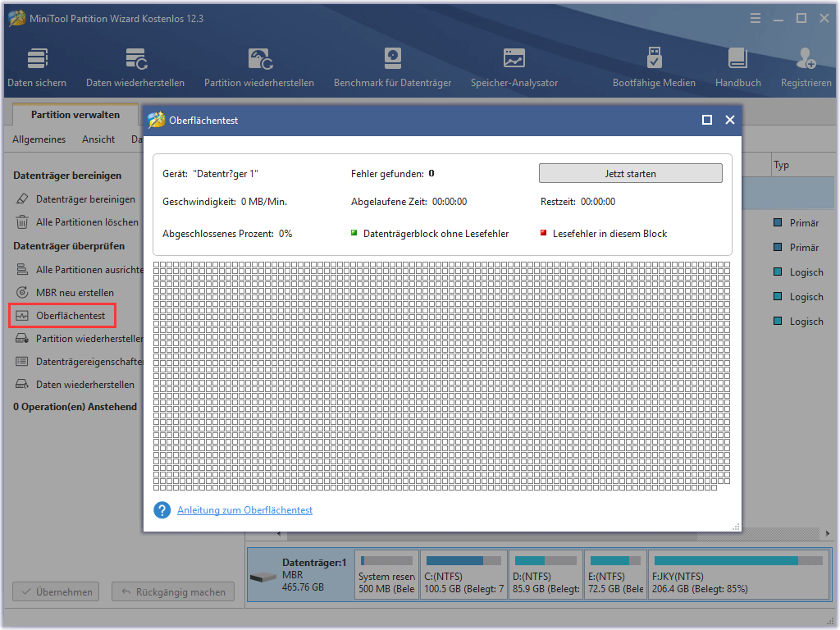Open Daten sichern tool
The width and height of the screenshot is (840, 630).
(x=37, y=67)
